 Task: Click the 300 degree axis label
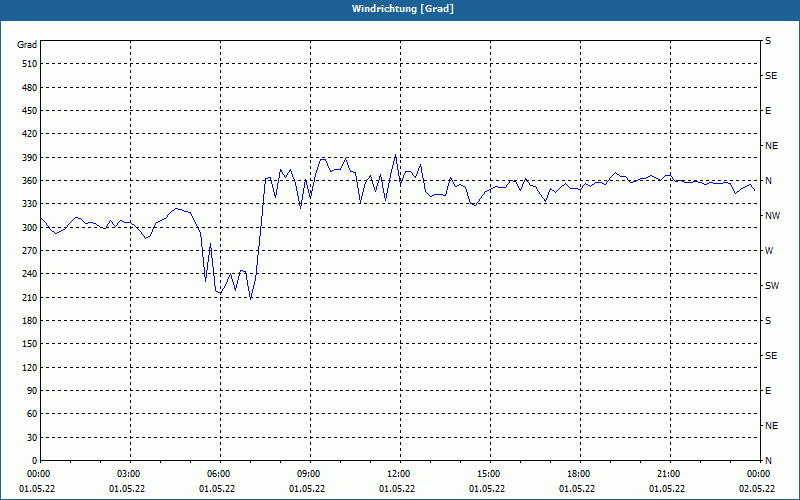tap(29, 228)
